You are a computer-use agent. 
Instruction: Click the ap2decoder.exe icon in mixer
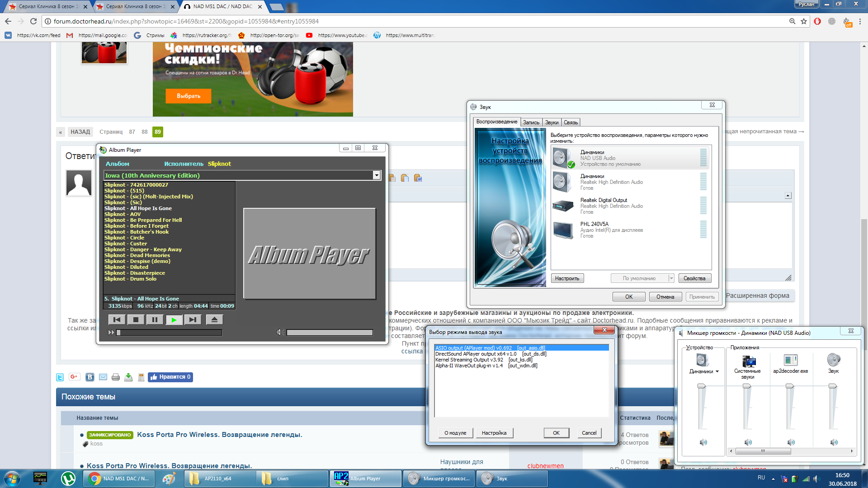[x=791, y=360]
